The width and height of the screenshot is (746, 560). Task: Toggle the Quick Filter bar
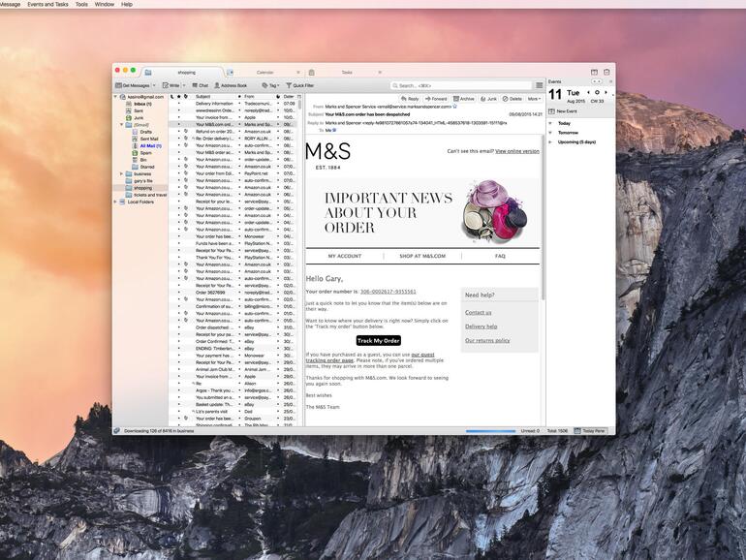pos(299,85)
